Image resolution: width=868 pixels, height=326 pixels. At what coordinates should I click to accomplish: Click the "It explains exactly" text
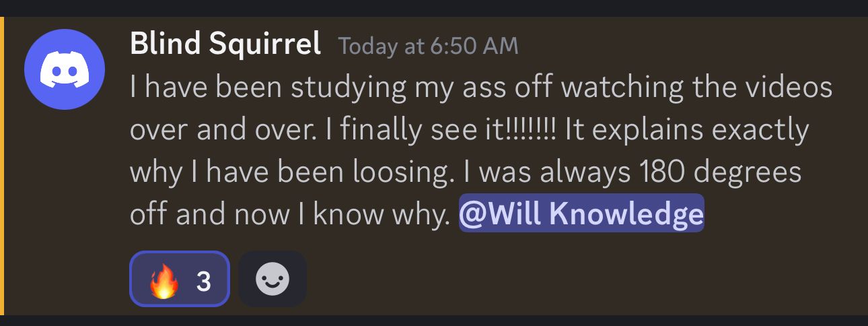click(x=686, y=130)
